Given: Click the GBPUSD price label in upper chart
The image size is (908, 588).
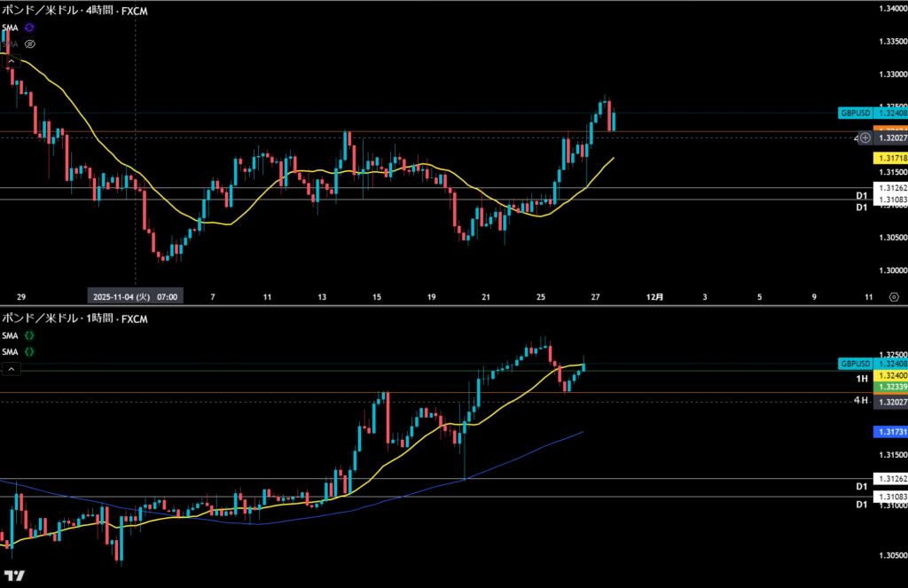Looking at the screenshot, I should pos(856,114).
